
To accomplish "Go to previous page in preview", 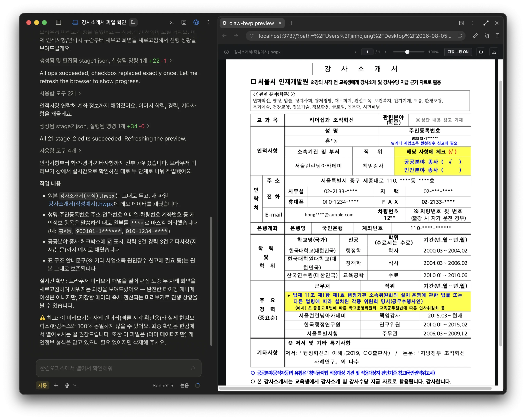I will (355, 52).
